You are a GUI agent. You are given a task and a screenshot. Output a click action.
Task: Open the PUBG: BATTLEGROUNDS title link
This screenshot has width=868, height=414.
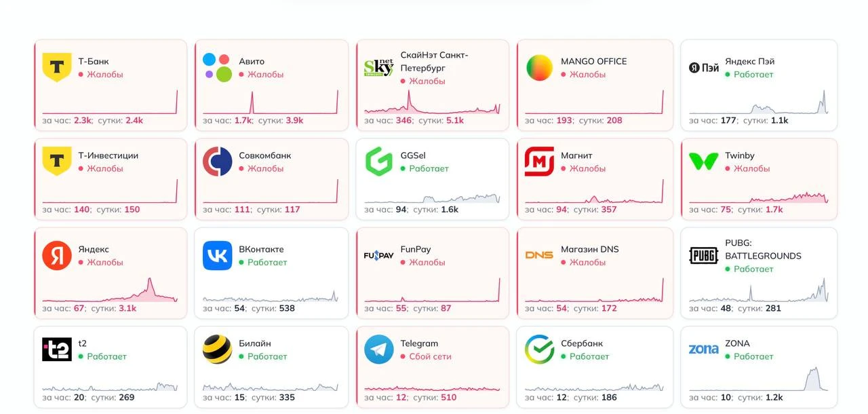(763, 249)
